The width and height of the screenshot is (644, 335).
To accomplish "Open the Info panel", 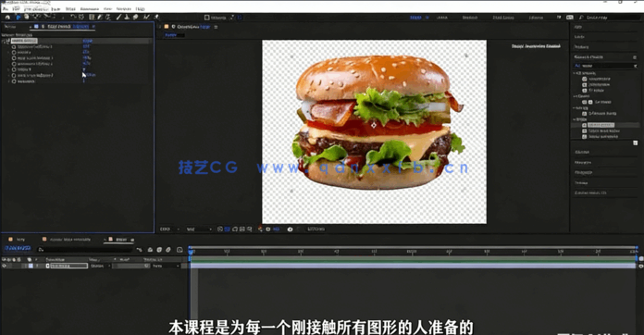I will [x=578, y=27].
